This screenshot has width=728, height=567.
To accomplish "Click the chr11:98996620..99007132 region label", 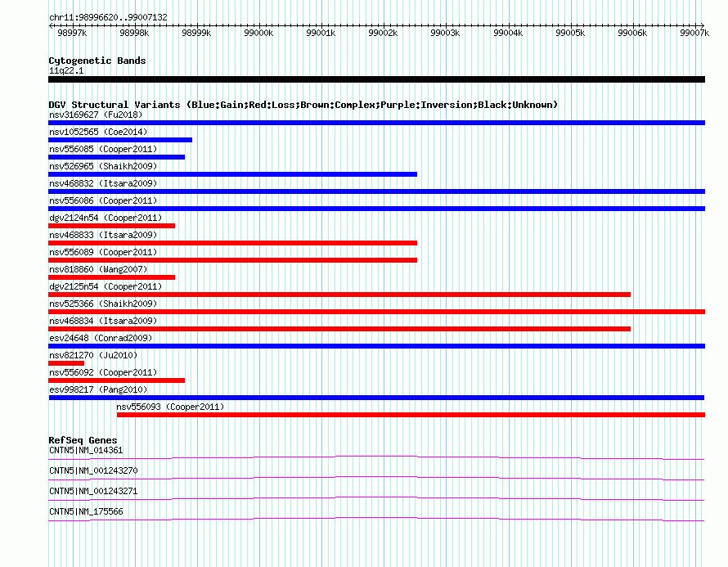I will pos(108,18).
